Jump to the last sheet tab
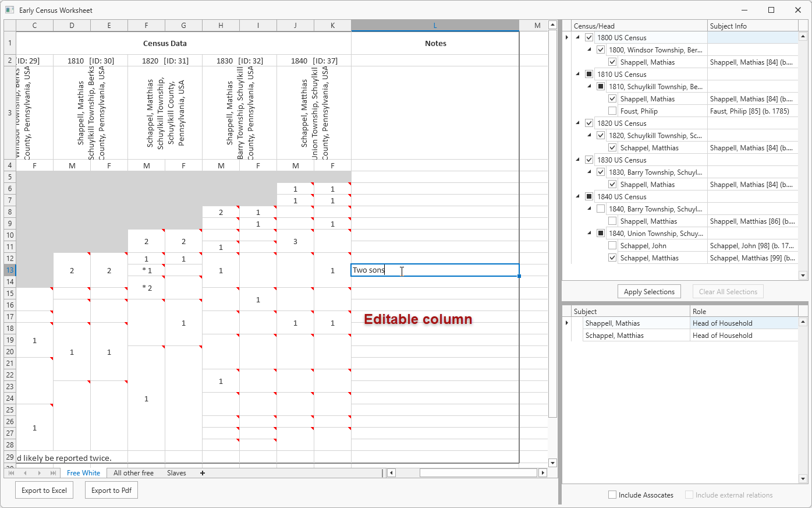 click(53, 473)
